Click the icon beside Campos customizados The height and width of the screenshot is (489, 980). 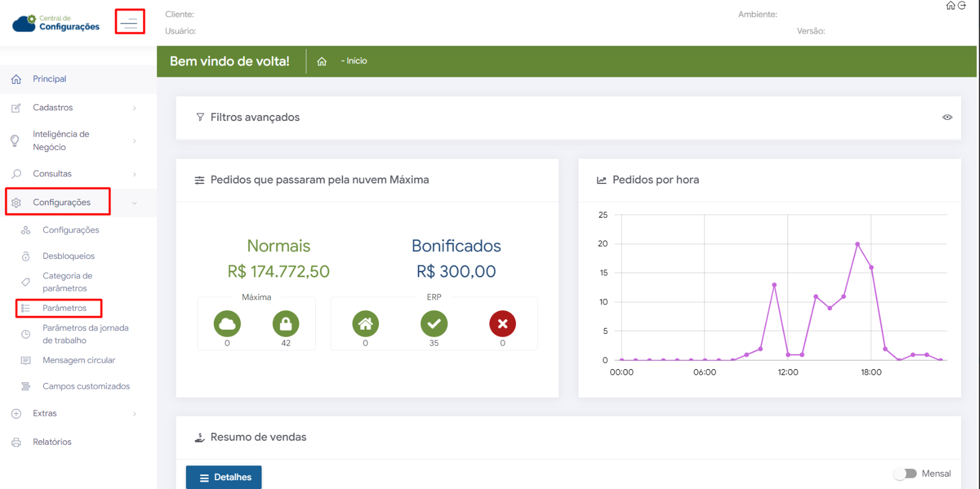(26, 386)
